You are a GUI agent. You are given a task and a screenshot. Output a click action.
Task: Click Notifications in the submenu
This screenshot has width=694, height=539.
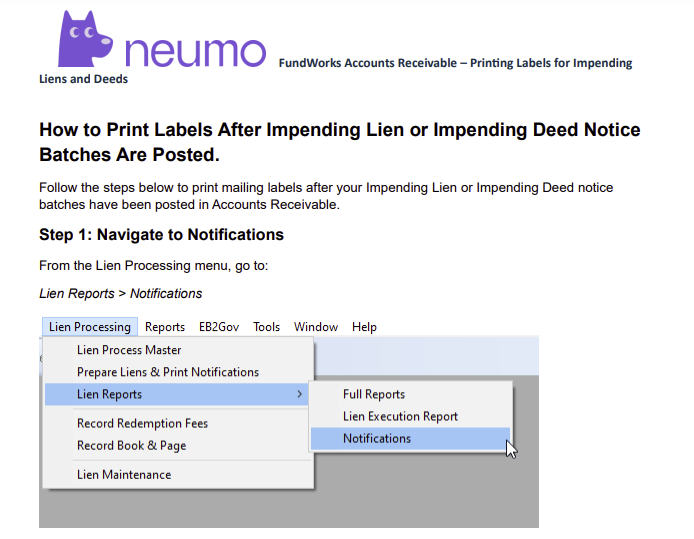coord(377,438)
